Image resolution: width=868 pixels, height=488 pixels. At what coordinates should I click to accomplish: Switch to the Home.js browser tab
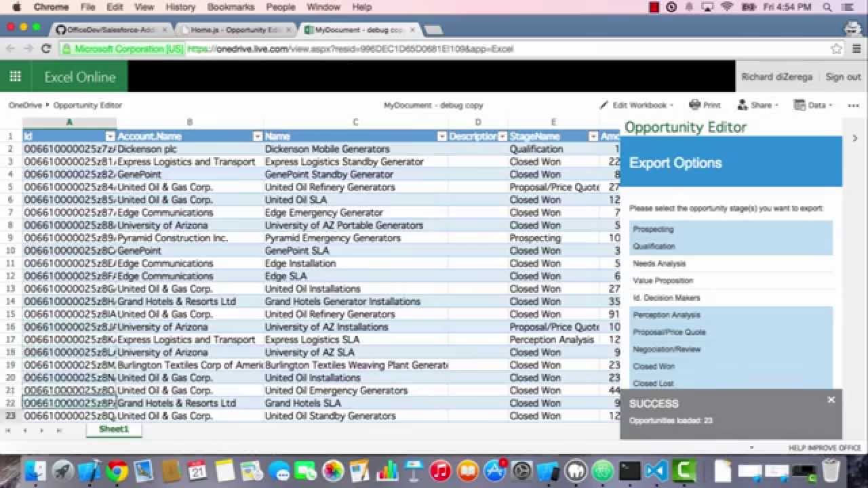pyautogui.click(x=236, y=30)
